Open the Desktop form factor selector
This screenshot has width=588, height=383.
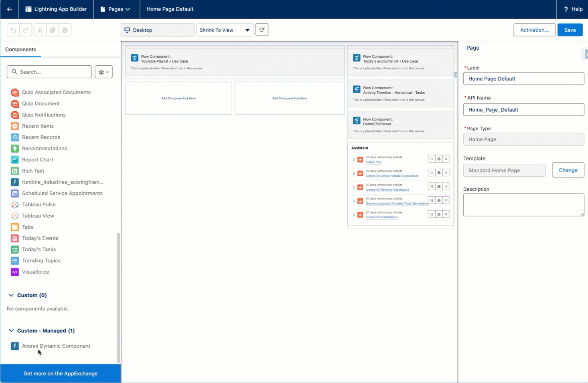pyautogui.click(x=157, y=30)
